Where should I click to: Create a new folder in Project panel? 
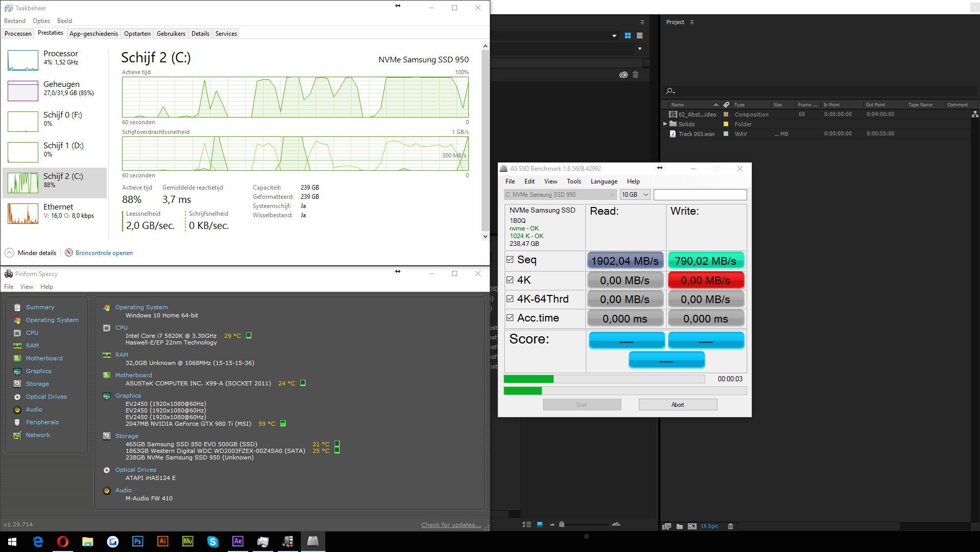click(680, 526)
